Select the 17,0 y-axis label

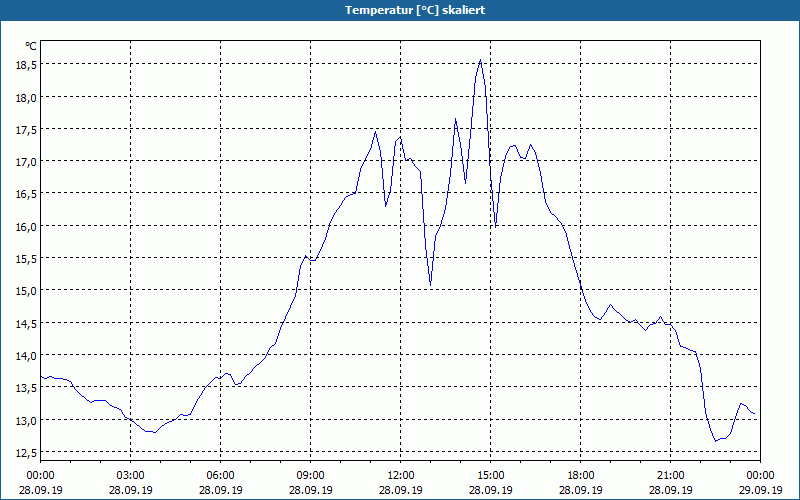click(26, 162)
